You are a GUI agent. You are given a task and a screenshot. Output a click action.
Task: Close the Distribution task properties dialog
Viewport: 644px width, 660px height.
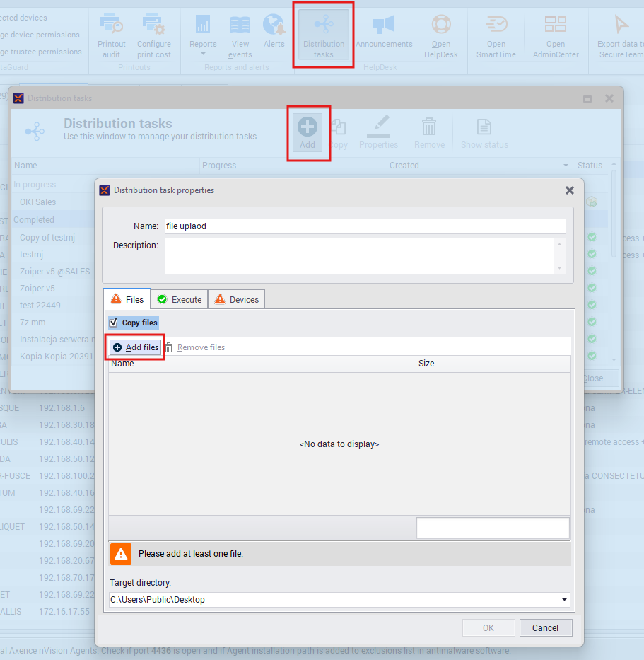click(570, 190)
